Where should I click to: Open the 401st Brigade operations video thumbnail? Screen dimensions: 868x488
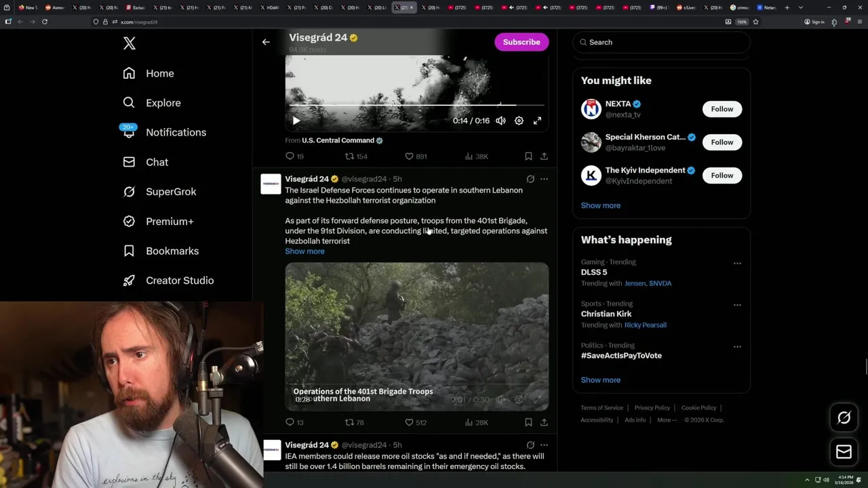pyautogui.click(x=416, y=336)
